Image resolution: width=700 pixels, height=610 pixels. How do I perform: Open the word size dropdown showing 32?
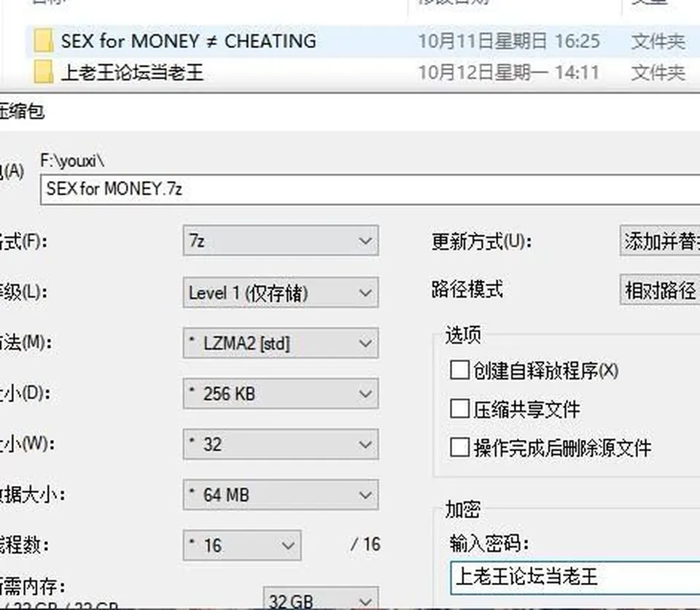(281, 444)
